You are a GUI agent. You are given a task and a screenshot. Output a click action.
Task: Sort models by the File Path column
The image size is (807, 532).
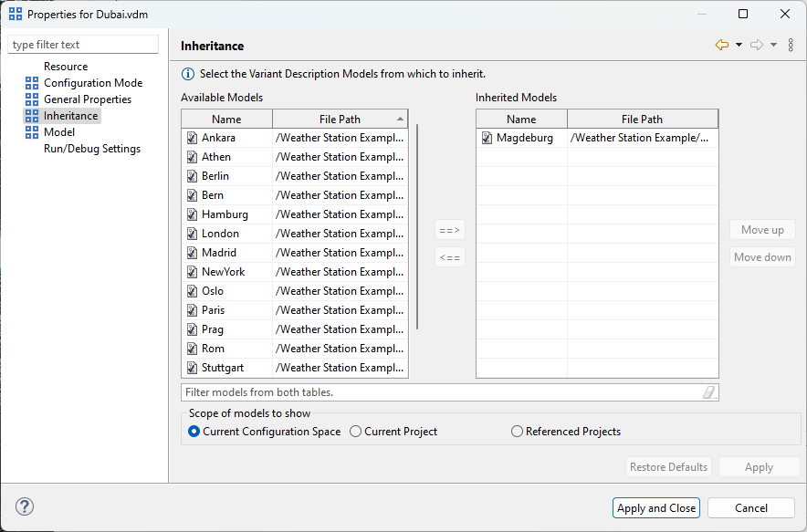339,119
